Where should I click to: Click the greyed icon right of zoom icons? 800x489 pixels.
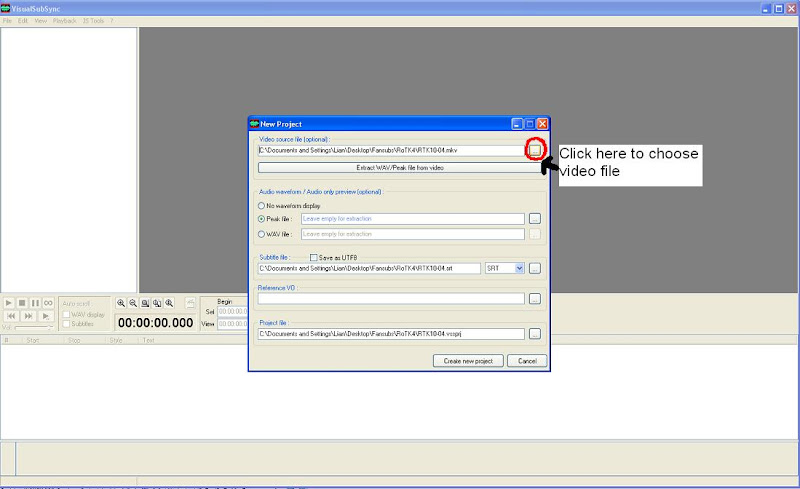pos(190,303)
